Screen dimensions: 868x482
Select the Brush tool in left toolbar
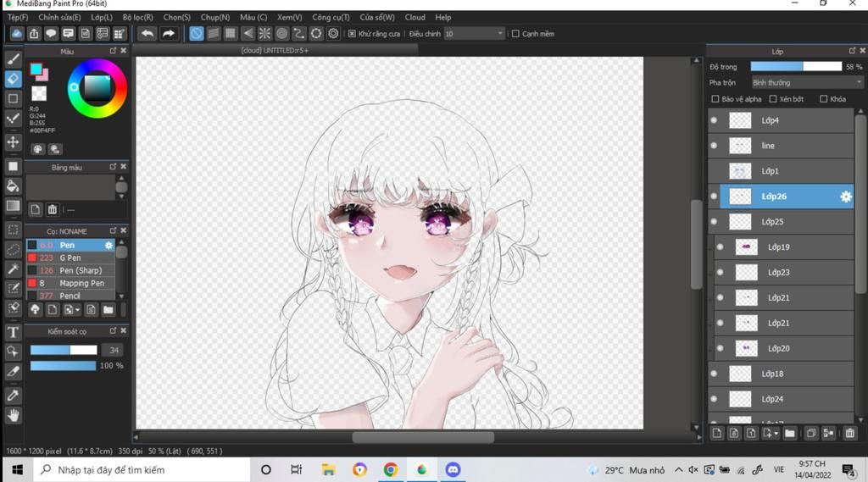pyautogui.click(x=14, y=58)
